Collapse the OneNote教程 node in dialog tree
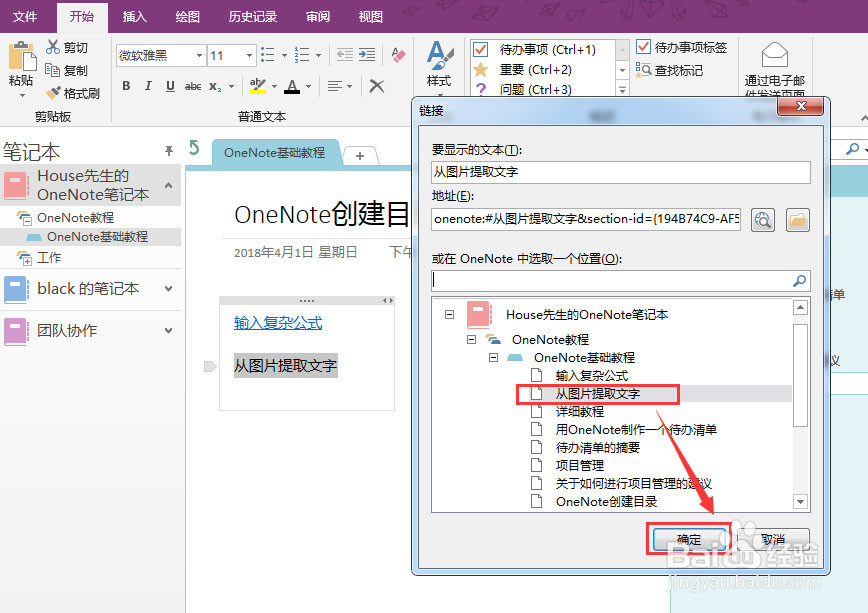This screenshot has width=868, height=613. tap(471, 339)
